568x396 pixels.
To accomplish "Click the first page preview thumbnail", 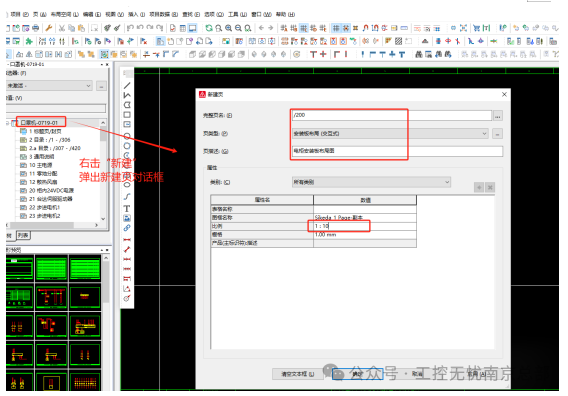I will (x=20, y=268).
